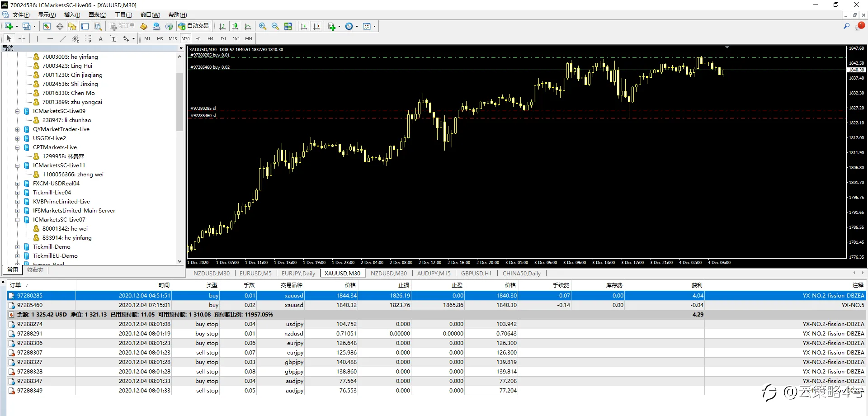Expand the FXCM-USDReal04 server node
This screenshot has width=868, height=416.
18,184
